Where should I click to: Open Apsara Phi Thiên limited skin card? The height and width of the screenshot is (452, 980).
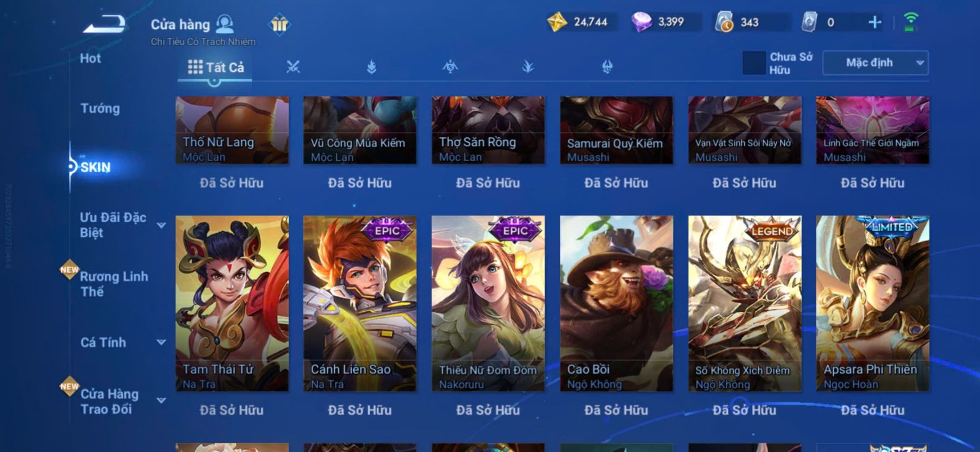872,303
